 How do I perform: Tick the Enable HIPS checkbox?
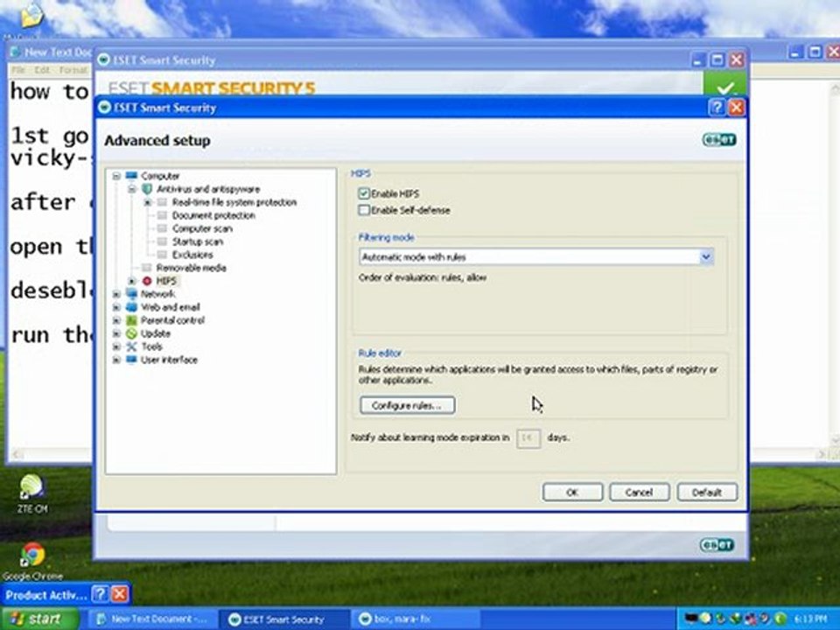pyautogui.click(x=364, y=193)
